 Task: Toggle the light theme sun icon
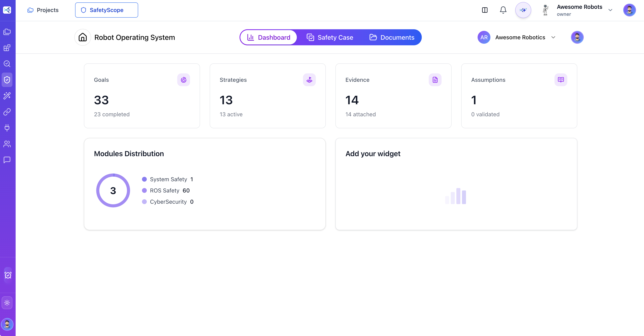coord(7,303)
